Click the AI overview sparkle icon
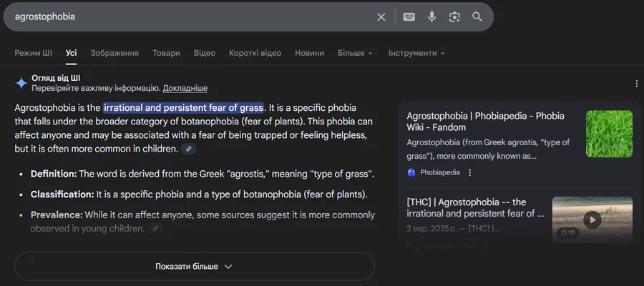This screenshot has width=644, height=286. [21, 83]
